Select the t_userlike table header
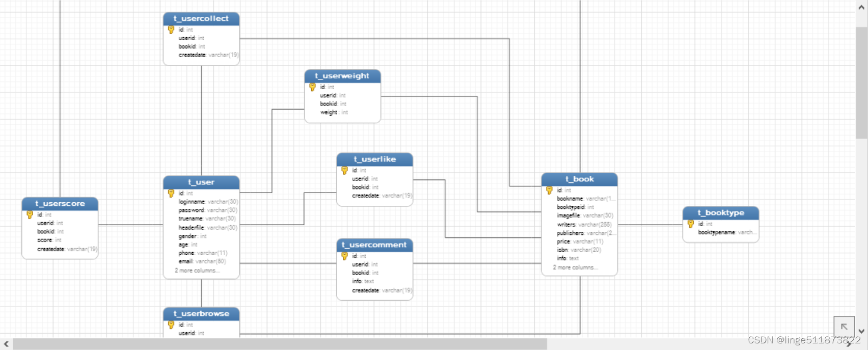This screenshot has height=350, width=868. 375,159
